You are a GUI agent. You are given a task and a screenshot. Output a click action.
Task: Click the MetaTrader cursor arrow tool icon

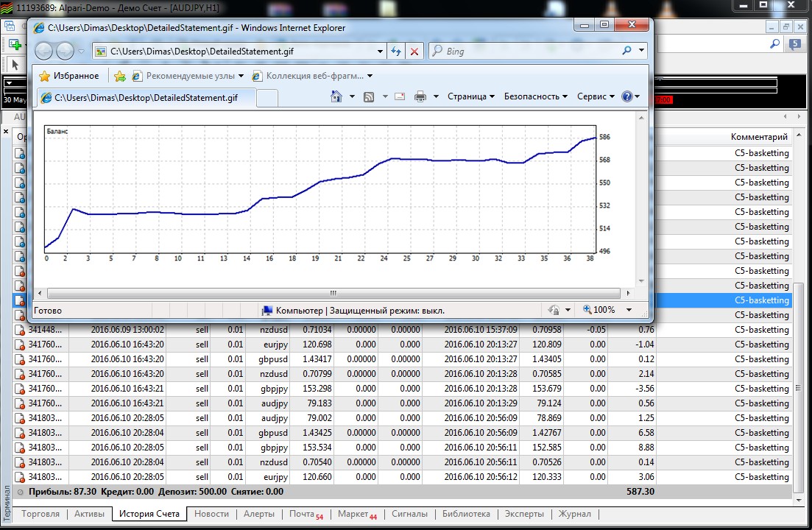point(15,65)
